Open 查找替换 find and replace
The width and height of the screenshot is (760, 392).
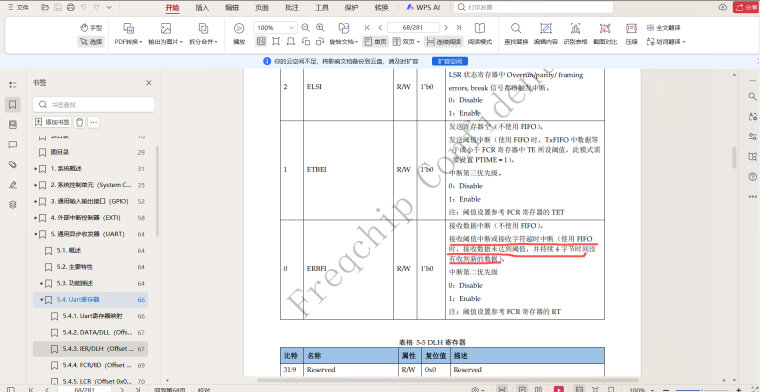click(516, 34)
